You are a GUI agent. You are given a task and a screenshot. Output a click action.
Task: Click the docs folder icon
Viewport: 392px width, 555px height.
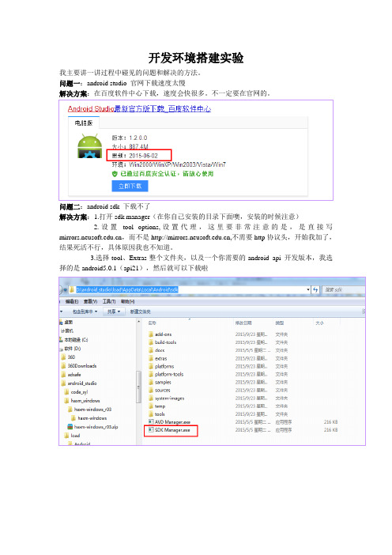151,350
